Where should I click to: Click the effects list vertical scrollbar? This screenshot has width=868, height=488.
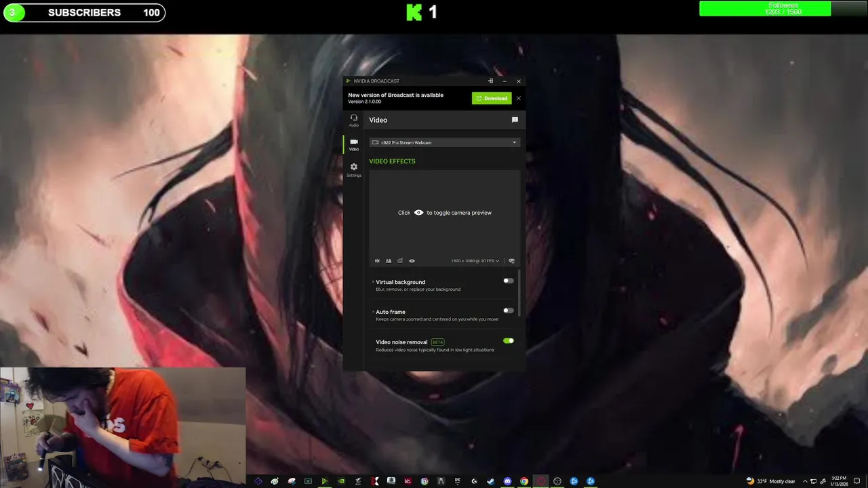520,291
